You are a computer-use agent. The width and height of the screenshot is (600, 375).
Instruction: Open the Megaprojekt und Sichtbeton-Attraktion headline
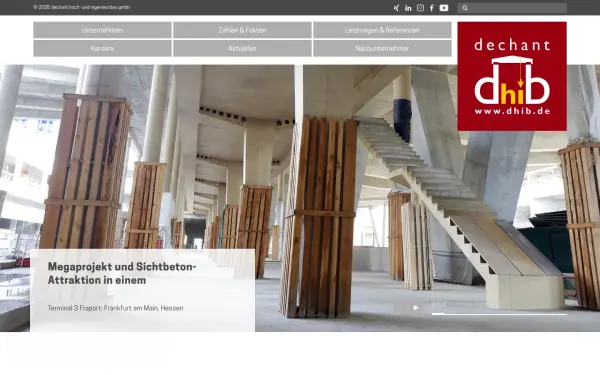pyautogui.click(x=122, y=273)
